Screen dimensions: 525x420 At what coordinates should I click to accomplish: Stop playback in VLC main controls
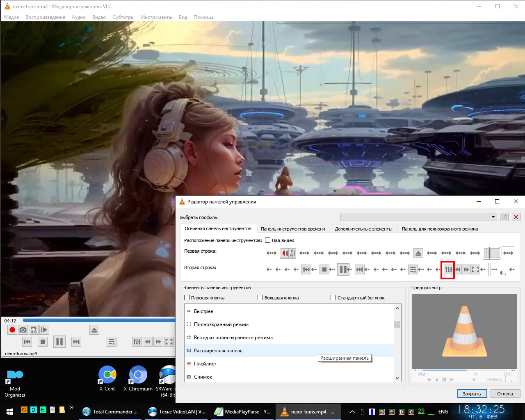(x=43, y=342)
